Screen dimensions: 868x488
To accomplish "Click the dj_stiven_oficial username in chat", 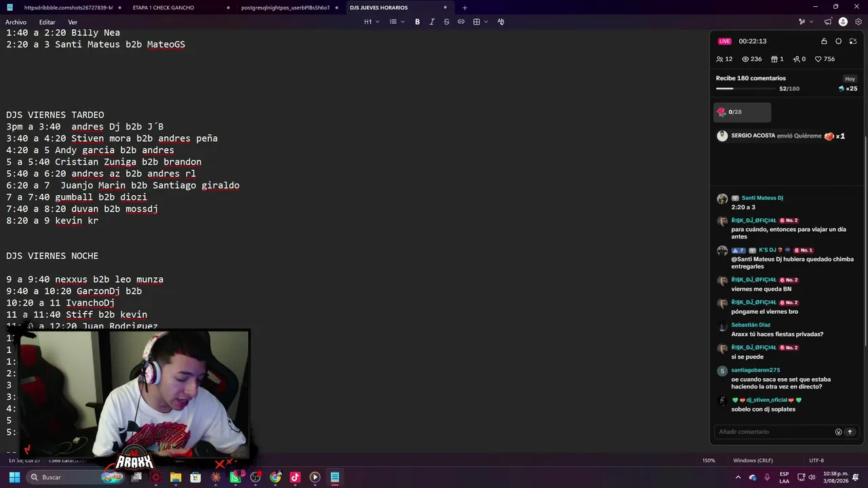I will pos(767,400).
